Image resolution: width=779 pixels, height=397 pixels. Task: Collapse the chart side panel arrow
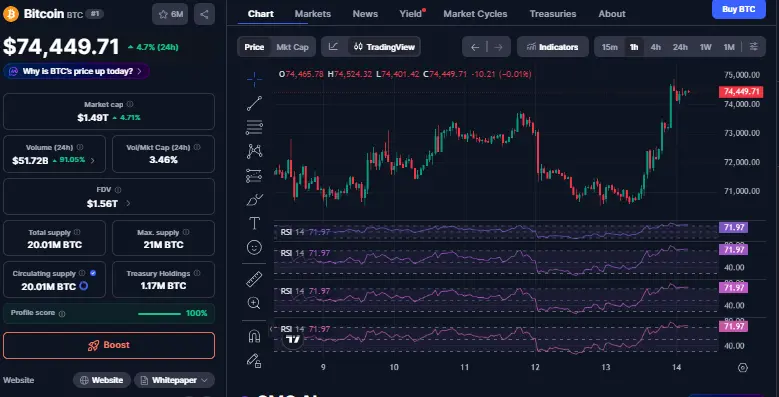coord(271,329)
